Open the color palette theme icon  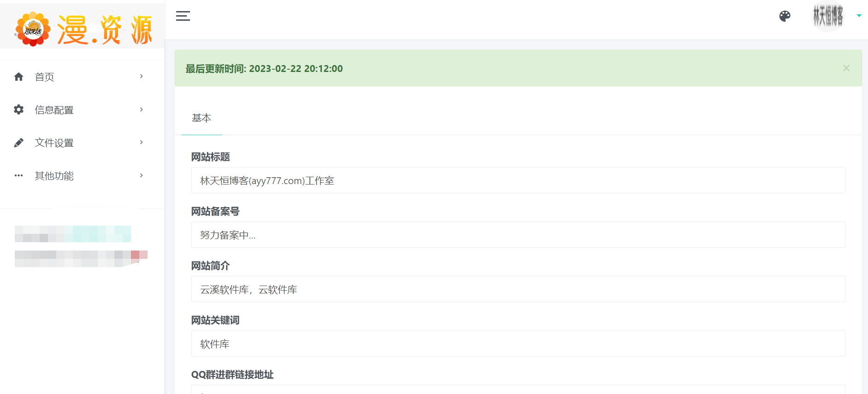(785, 16)
